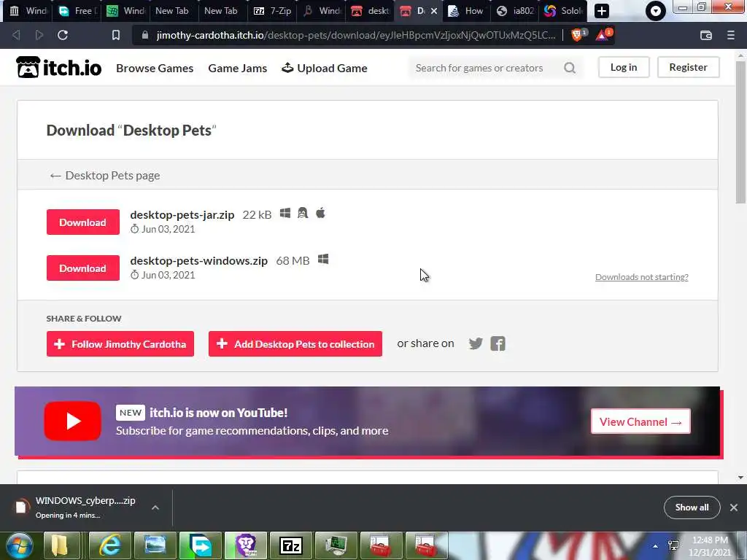
Task: Click the Linux penguin icon for desktop-pets-jar.zip
Action: coord(303,213)
